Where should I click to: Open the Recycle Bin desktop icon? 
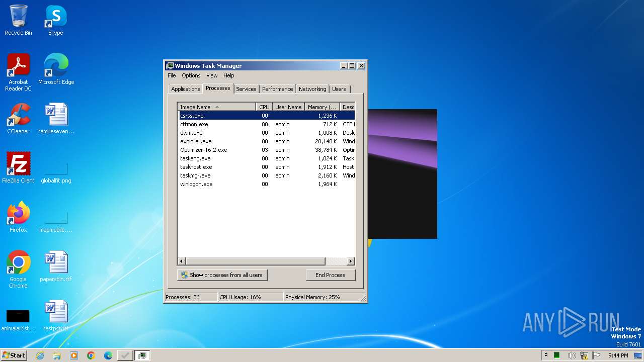point(18,20)
